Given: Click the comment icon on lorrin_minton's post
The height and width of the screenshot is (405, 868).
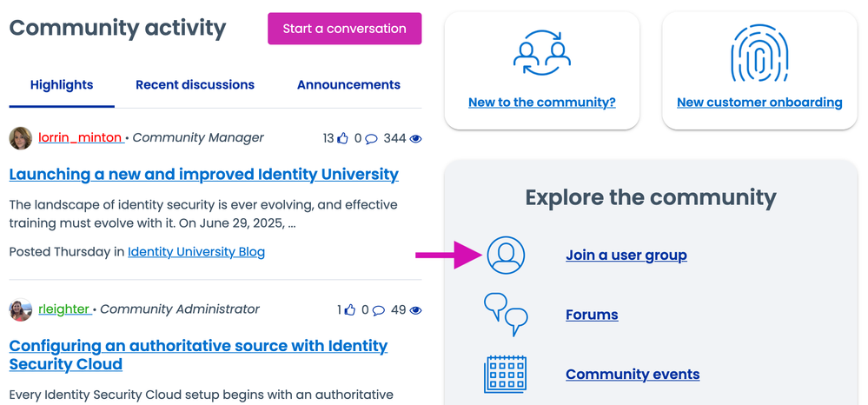Looking at the screenshot, I should pos(371,138).
